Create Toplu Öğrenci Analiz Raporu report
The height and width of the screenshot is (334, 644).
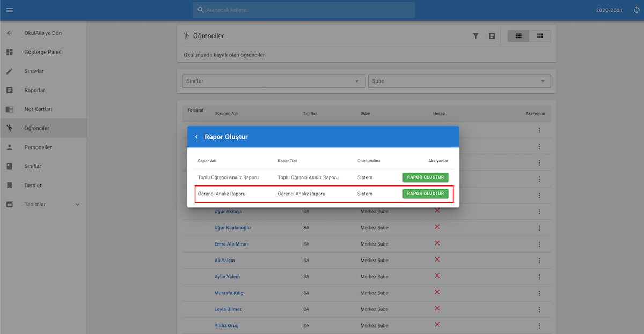click(x=426, y=177)
